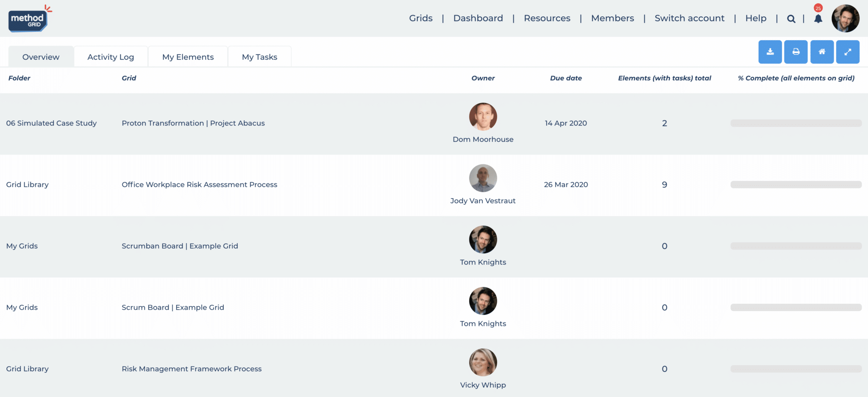The height and width of the screenshot is (397, 868).
Task: Open the Grids menu
Action: pyautogui.click(x=421, y=18)
